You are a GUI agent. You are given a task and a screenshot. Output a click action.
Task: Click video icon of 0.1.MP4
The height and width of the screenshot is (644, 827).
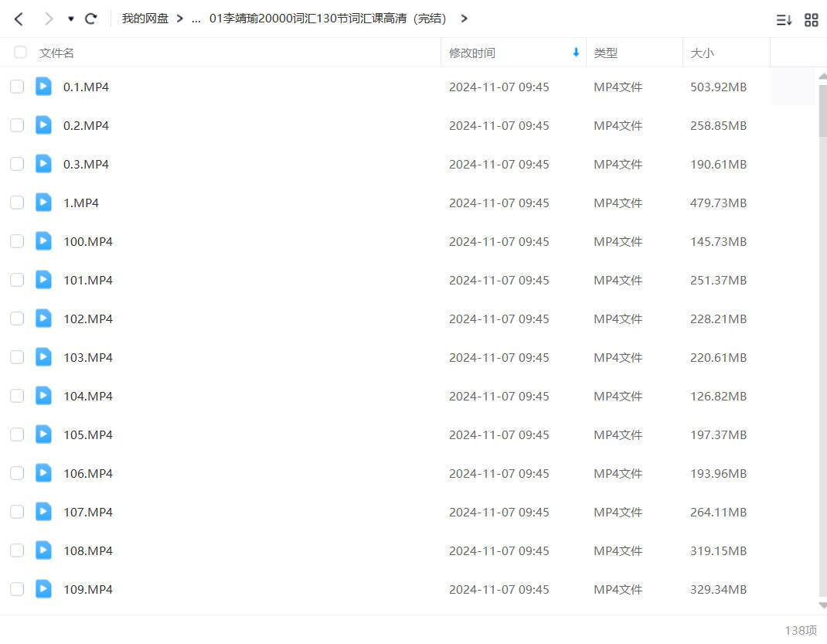[44, 87]
